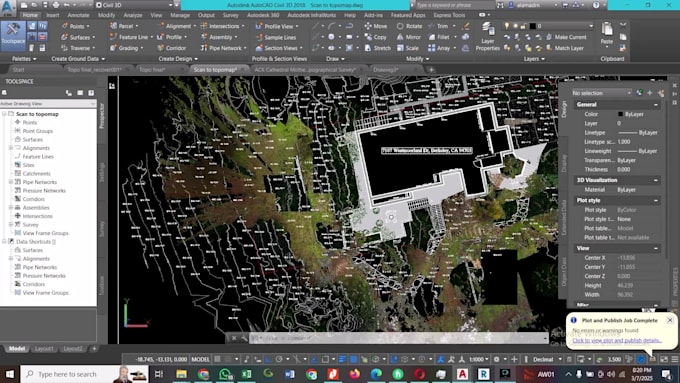The height and width of the screenshot is (383, 680).
Task: Click the Color ByLayer swatch in Properties
Action: click(x=621, y=114)
